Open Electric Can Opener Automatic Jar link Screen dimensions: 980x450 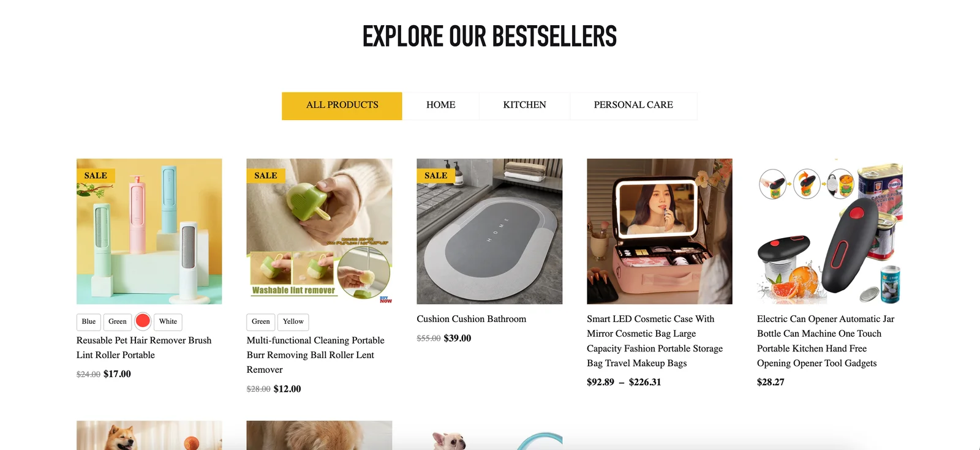tap(826, 341)
